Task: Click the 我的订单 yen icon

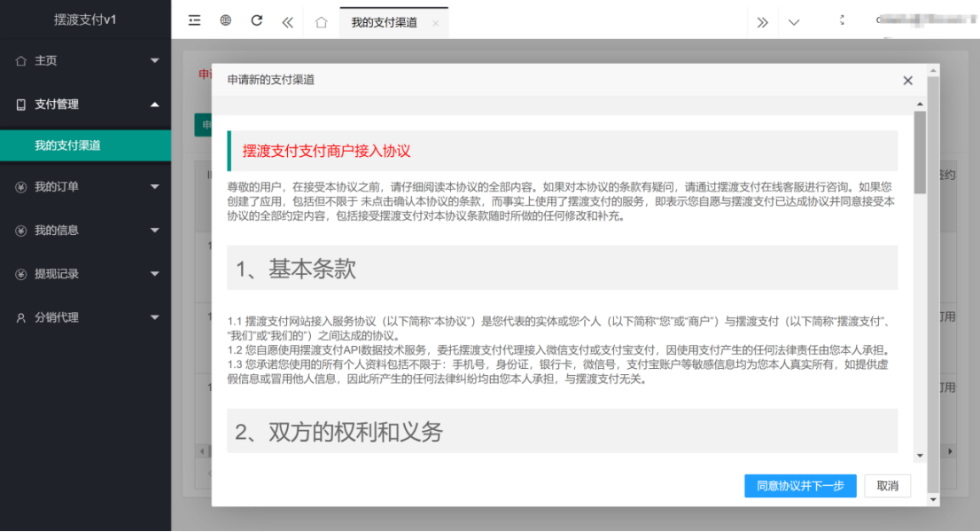Action: tap(20, 187)
